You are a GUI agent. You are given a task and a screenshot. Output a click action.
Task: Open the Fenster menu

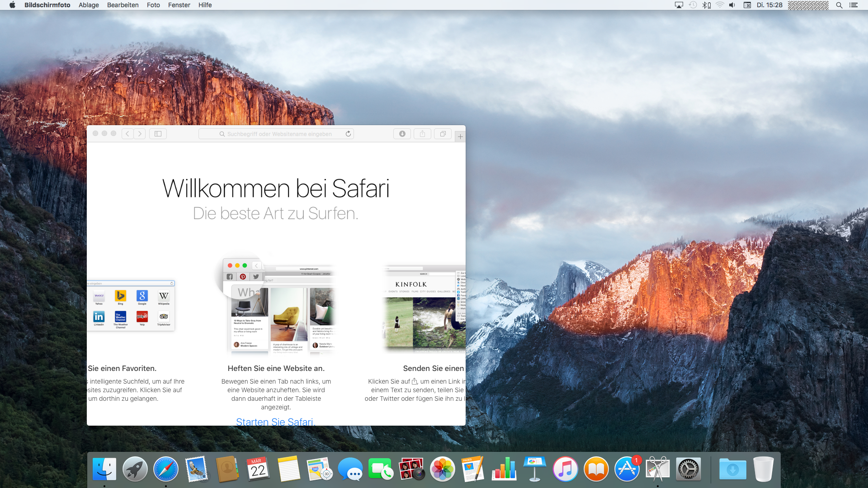tap(179, 5)
